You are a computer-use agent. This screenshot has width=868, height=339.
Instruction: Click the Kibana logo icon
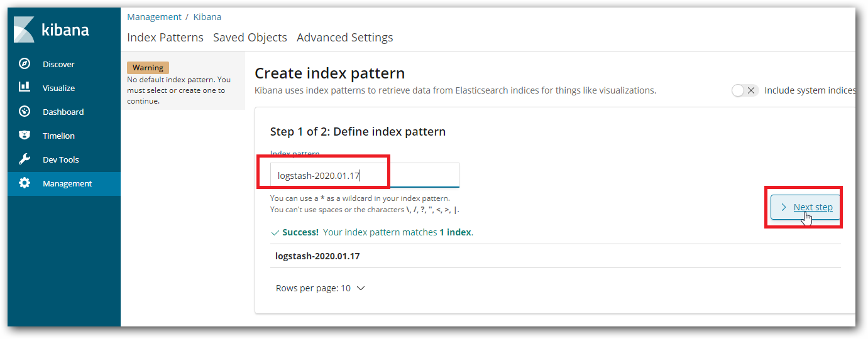(24, 30)
